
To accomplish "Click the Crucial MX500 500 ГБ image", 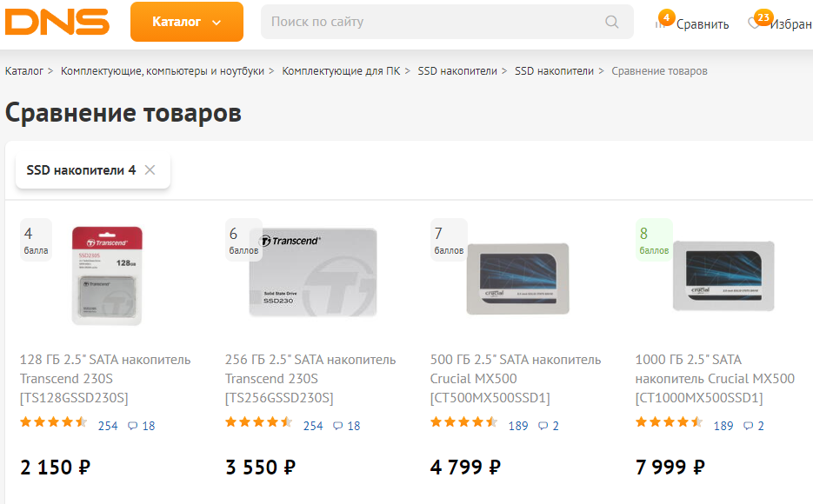I will [x=517, y=278].
